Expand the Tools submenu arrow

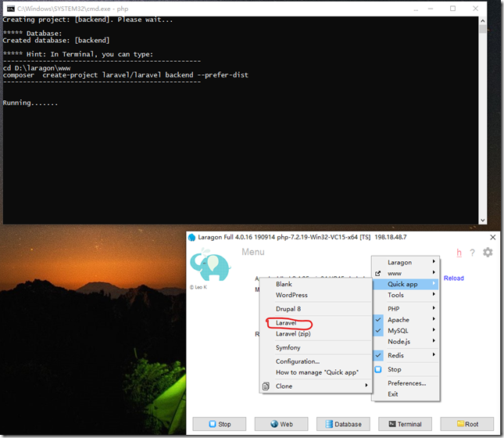coord(434,294)
